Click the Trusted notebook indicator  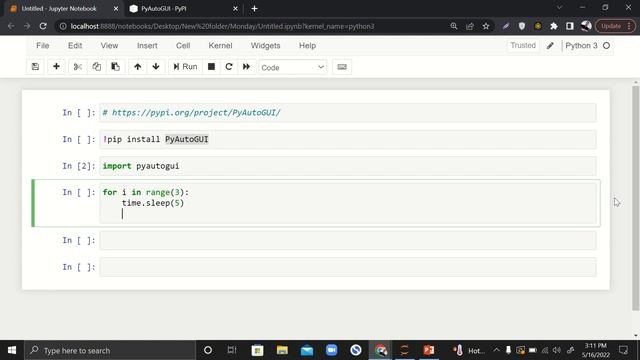(x=523, y=45)
